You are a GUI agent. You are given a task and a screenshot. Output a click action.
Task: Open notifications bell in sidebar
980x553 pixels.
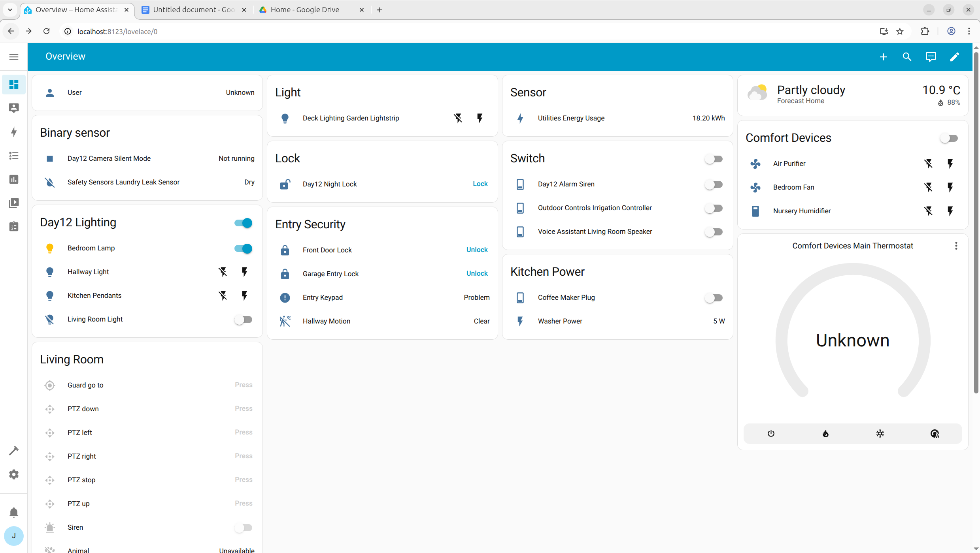tap(14, 512)
